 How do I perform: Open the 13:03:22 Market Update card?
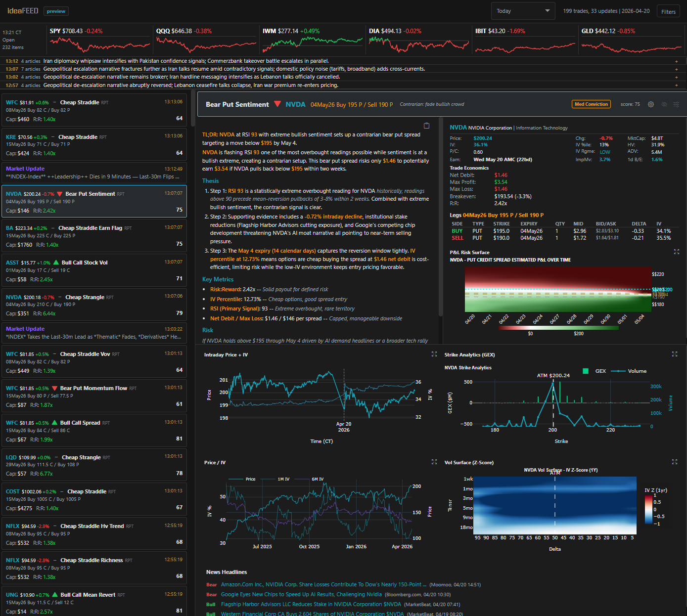(x=94, y=333)
